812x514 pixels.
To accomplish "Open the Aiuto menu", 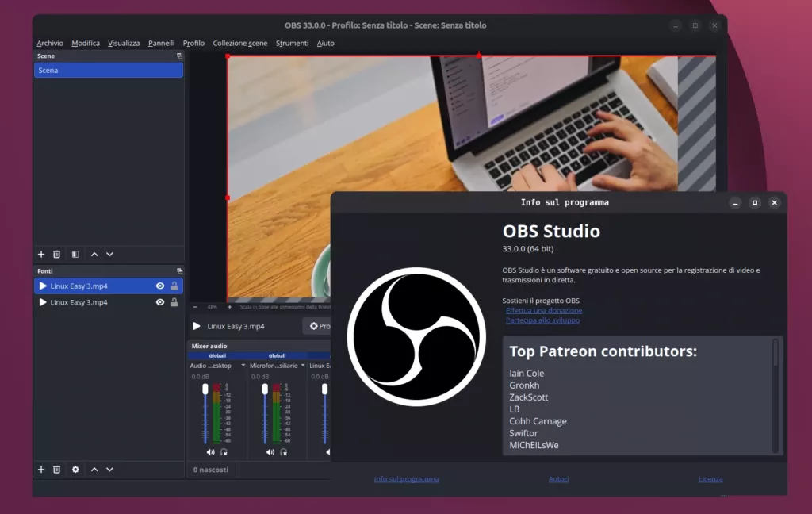I will coord(326,43).
